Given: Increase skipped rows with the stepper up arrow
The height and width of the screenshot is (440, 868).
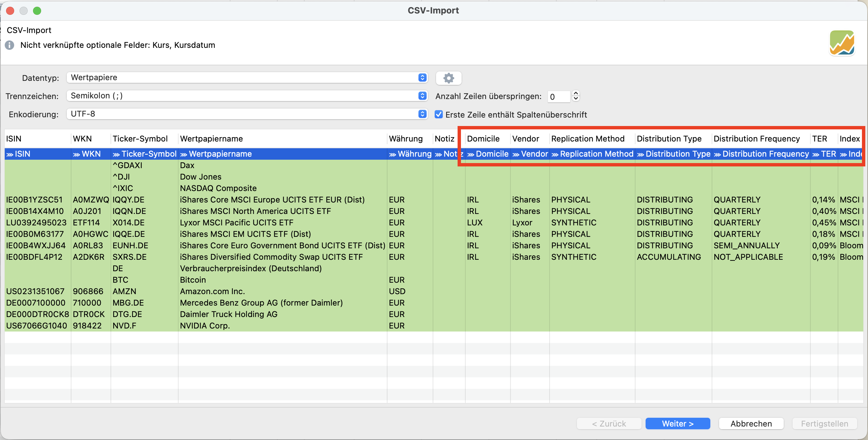Looking at the screenshot, I should point(576,93).
